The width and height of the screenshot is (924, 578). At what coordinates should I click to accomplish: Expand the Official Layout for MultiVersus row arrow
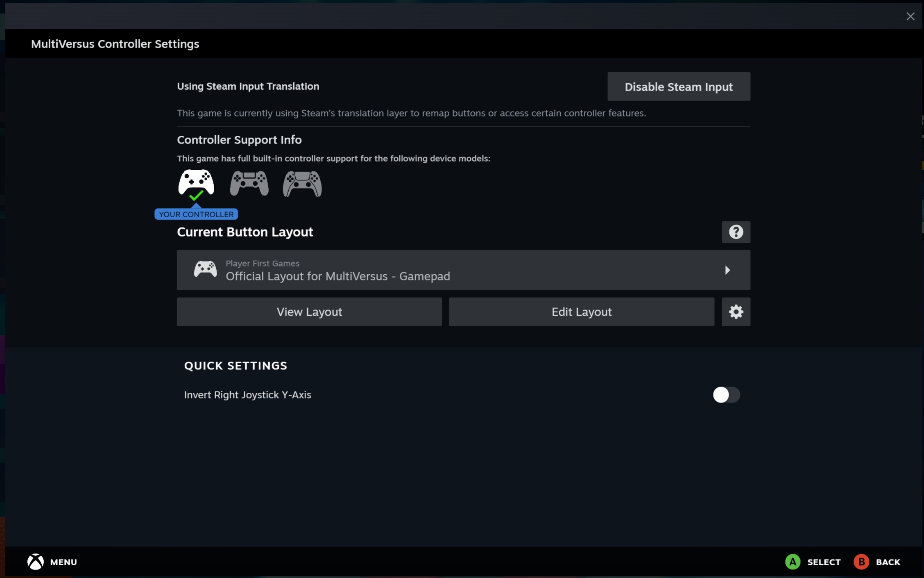coord(727,270)
